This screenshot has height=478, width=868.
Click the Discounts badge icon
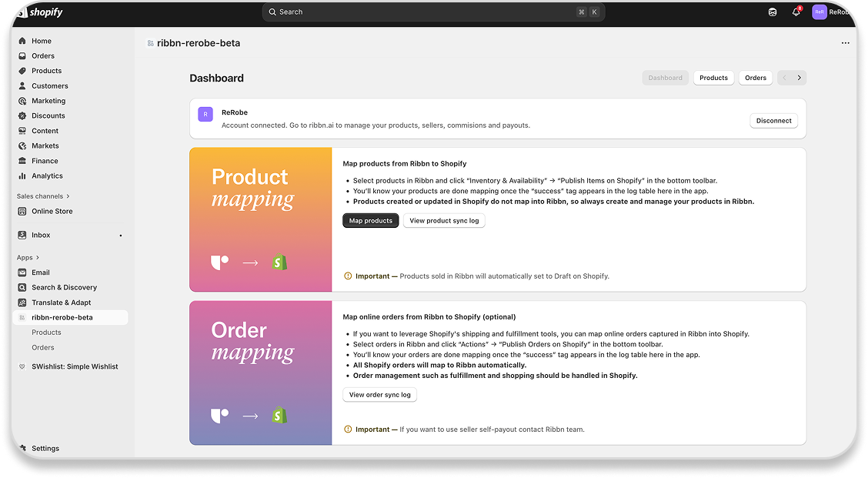click(x=22, y=115)
